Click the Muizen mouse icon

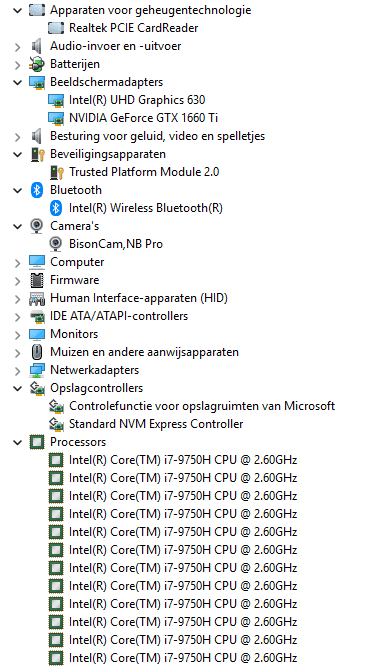(37, 352)
